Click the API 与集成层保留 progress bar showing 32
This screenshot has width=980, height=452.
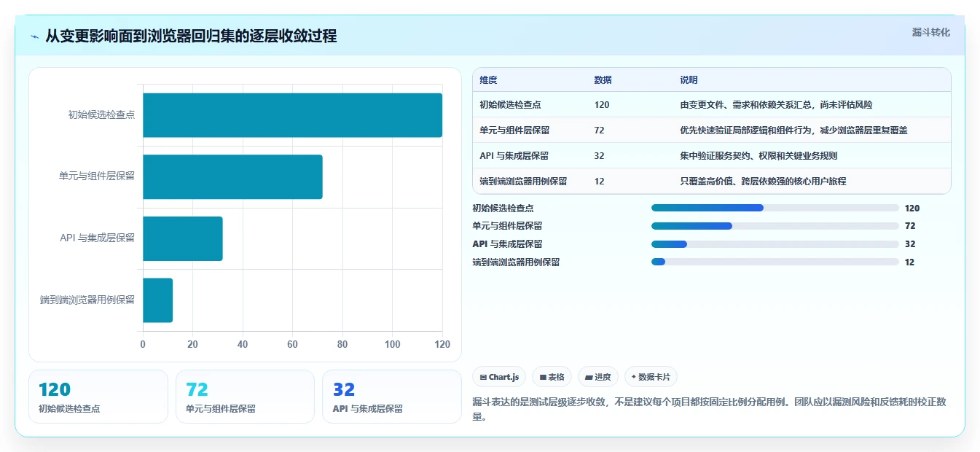775,244
